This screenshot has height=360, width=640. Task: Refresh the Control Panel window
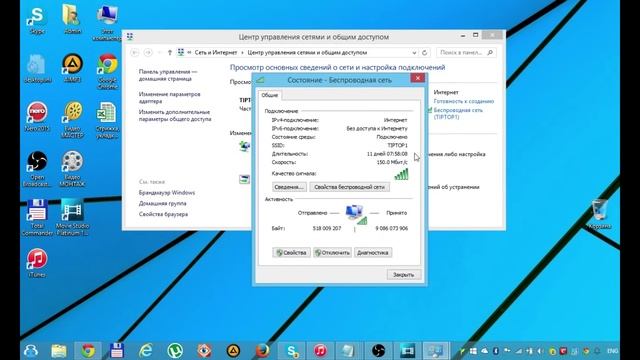[424, 53]
